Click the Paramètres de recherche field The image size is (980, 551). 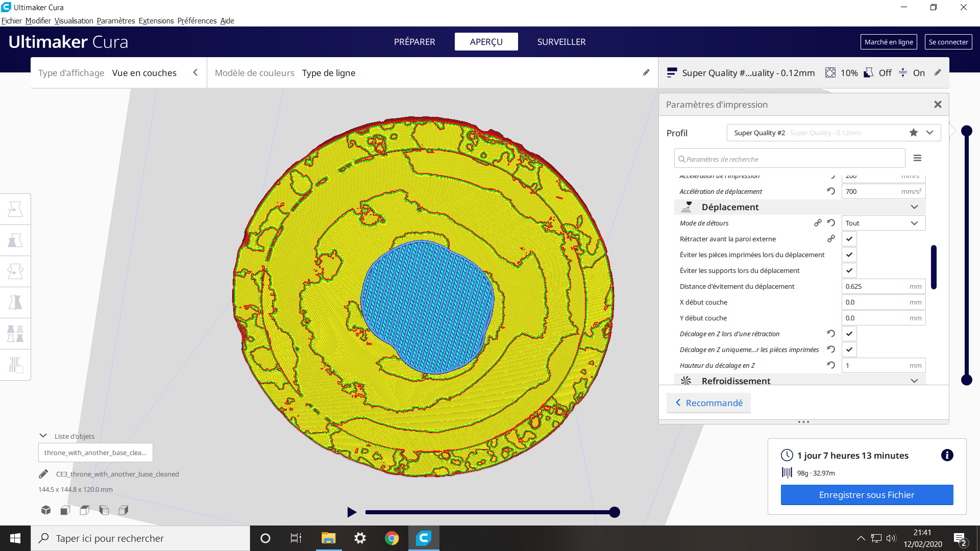pyautogui.click(x=790, y=159)
